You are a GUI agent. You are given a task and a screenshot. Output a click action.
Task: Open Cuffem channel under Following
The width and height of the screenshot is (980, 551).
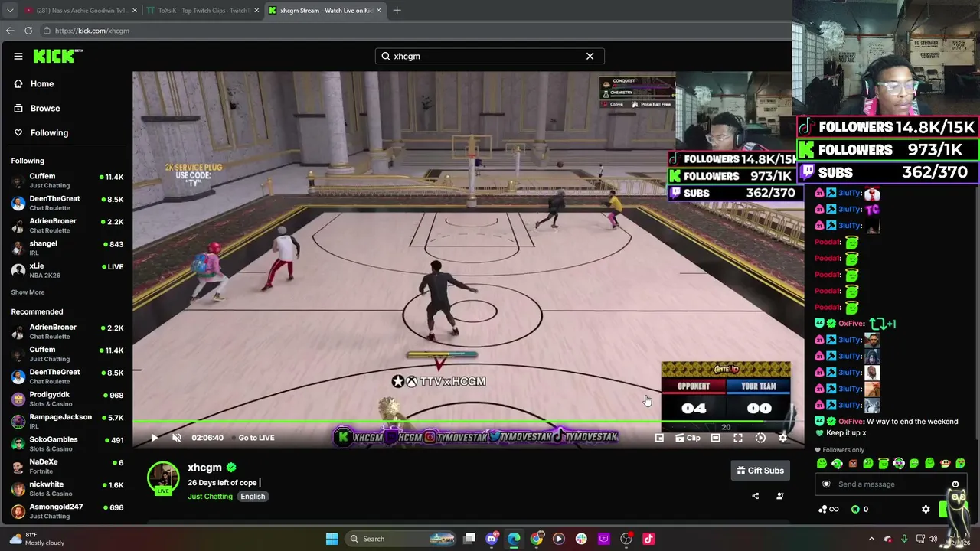[x=67, y=181]
